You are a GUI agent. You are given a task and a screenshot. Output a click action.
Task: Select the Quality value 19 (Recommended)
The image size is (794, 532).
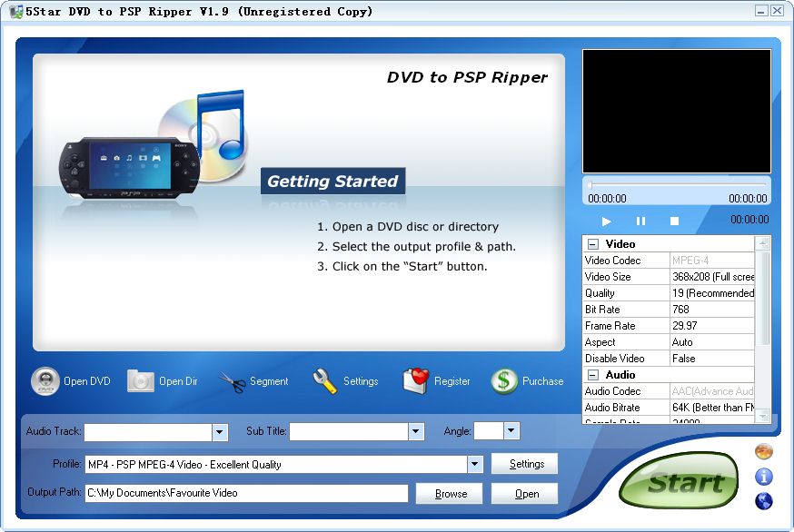pos(712,293)
